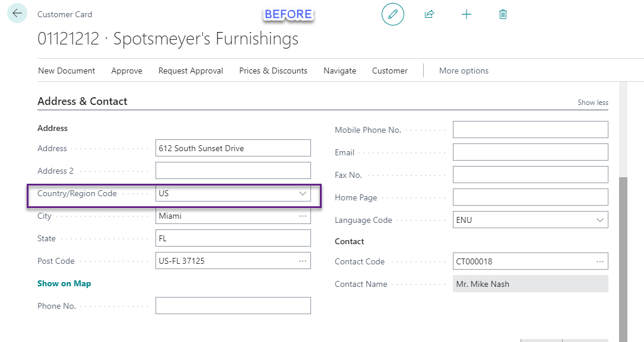Click the back arrow to leave Customer Card
The height and width of the screenshot is (342, 644).
click(17, 13)
